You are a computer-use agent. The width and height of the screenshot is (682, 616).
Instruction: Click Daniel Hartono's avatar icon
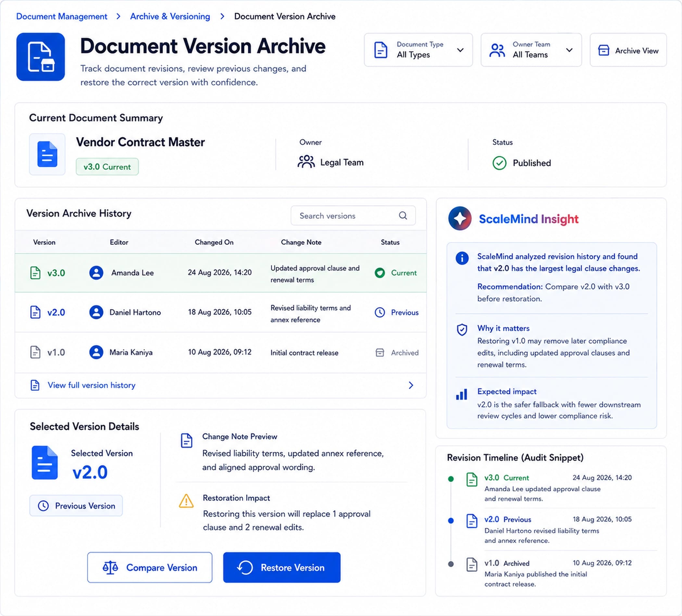pyautogui.click(x=96, y=312)
